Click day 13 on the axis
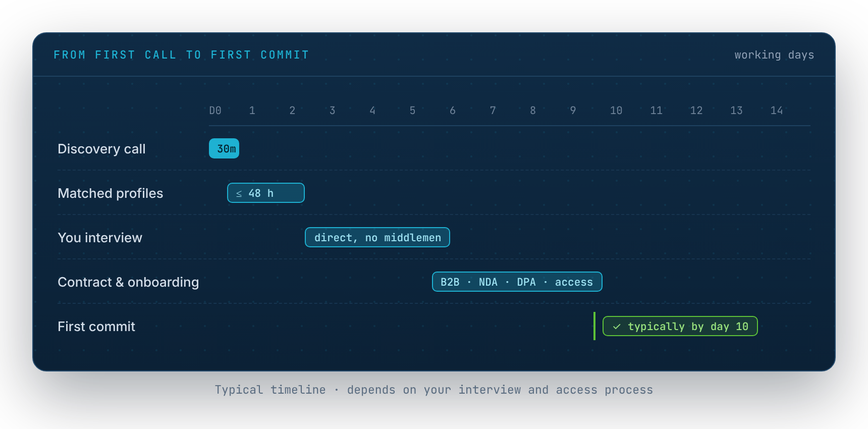 [x=737, y=111]
